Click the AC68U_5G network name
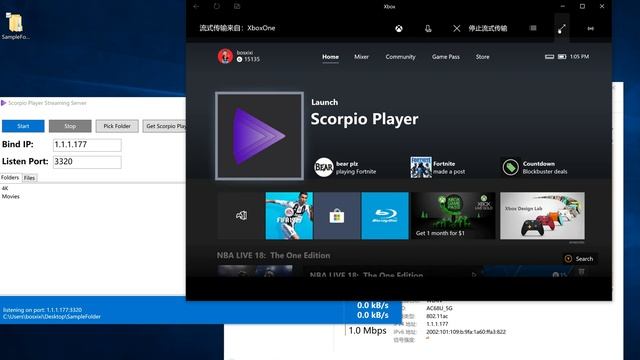640x360 pixels. pos(439,308)
